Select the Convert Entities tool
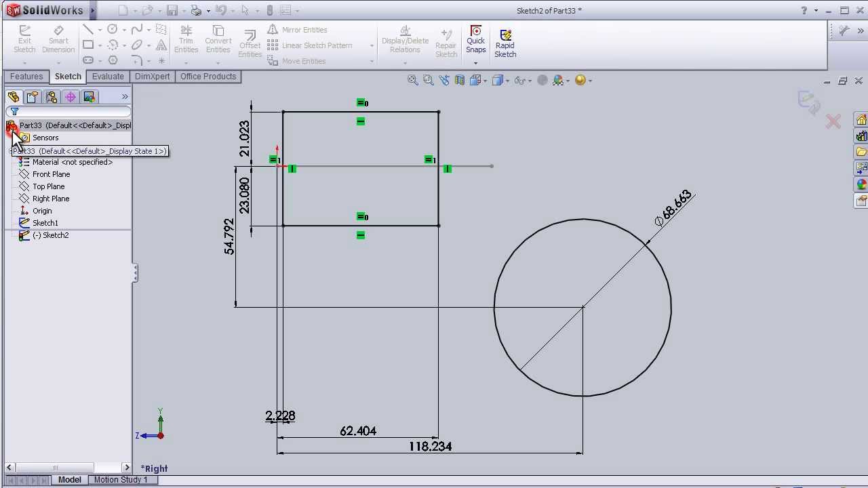Viewport: 868px width, 488px height. click(x=218, y=39)
